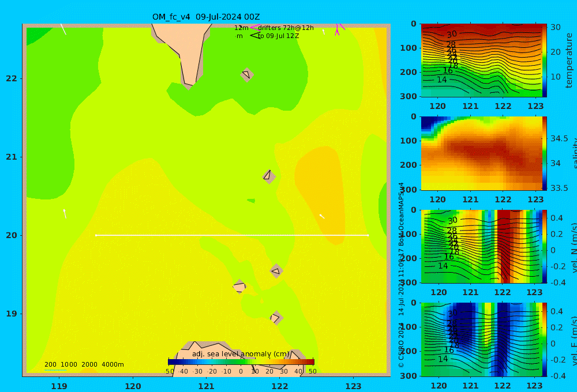This screenshot has height=392, width=577.
Task: Click the 'vel. E (m/s)' axis label
Action: click(x=574, y=341)
